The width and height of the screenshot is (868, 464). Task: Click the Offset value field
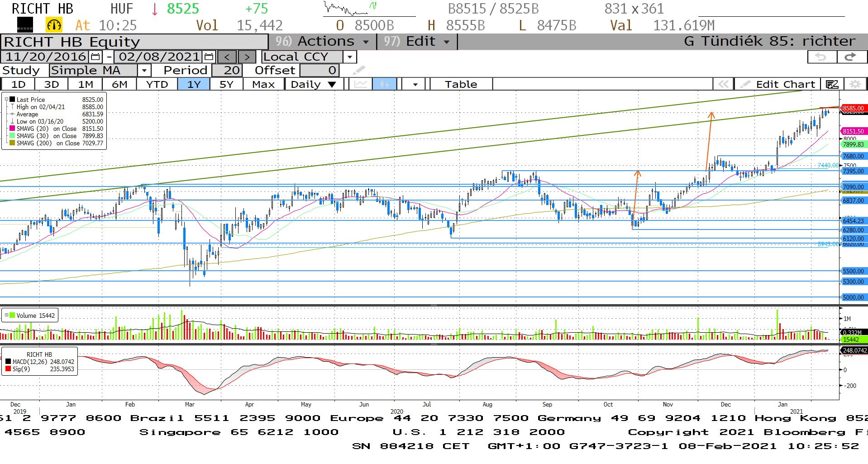(320, 70)
